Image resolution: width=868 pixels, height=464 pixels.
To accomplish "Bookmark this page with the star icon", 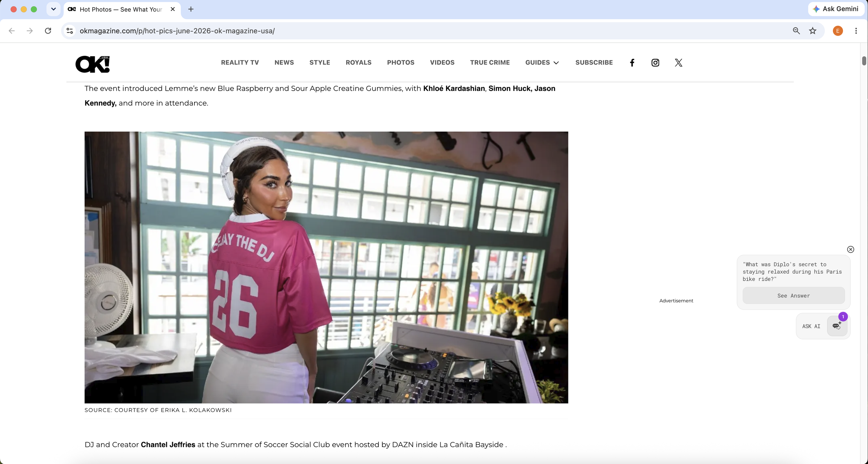I will click(x=813, y=31).
